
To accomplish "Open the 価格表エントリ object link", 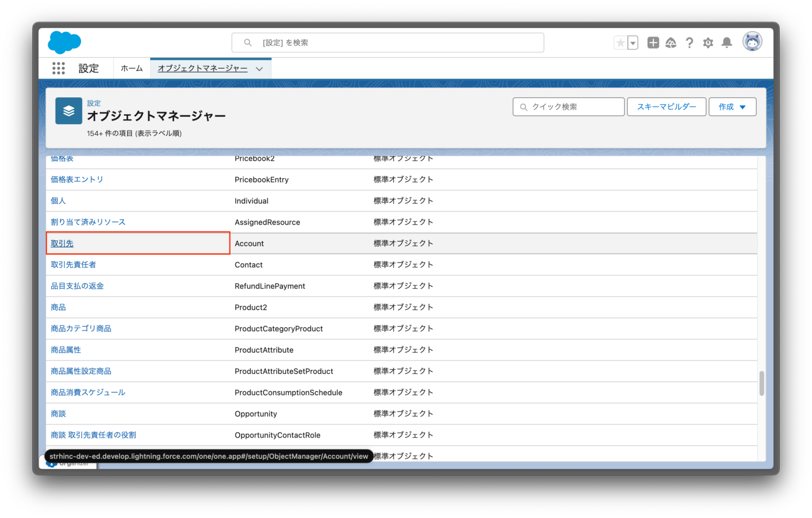I will point(77,180).
